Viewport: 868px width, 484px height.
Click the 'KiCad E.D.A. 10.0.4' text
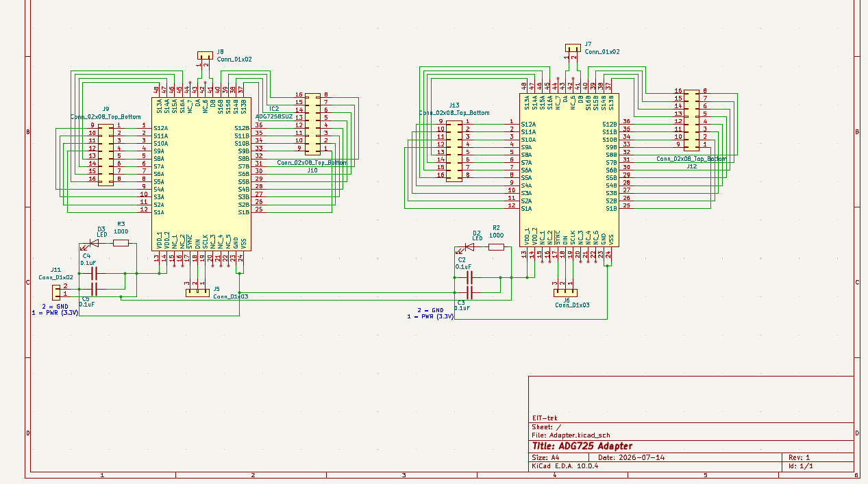click(x=565, y=466)
